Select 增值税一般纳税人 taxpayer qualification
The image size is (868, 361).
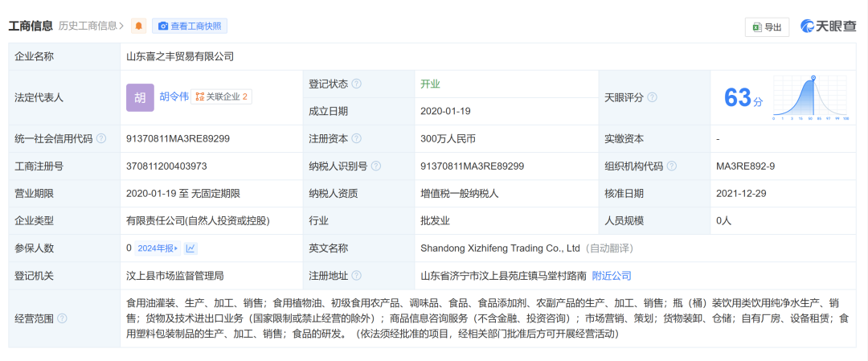460,193
